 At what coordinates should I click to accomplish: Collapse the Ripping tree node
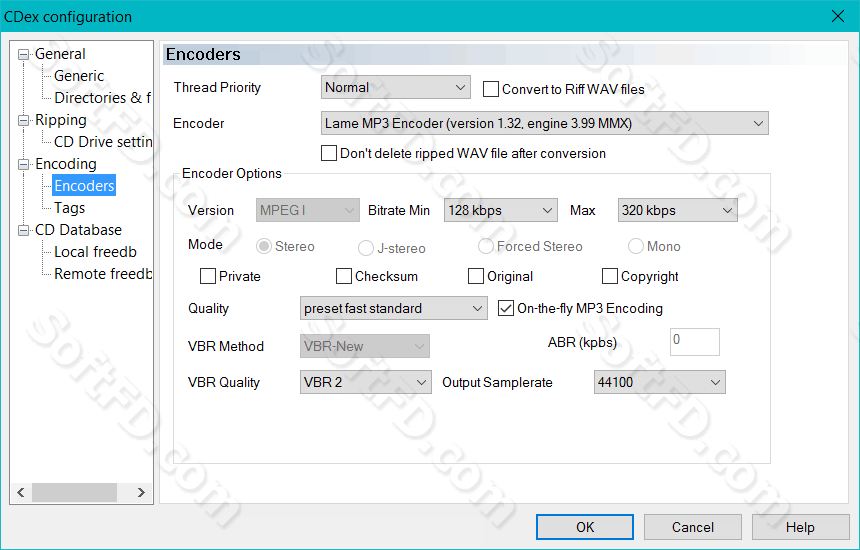(23, 120)
